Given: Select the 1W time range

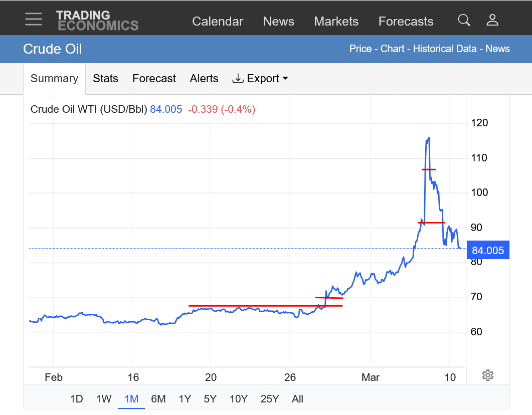Looking at the screenshot, I should 103,399.
